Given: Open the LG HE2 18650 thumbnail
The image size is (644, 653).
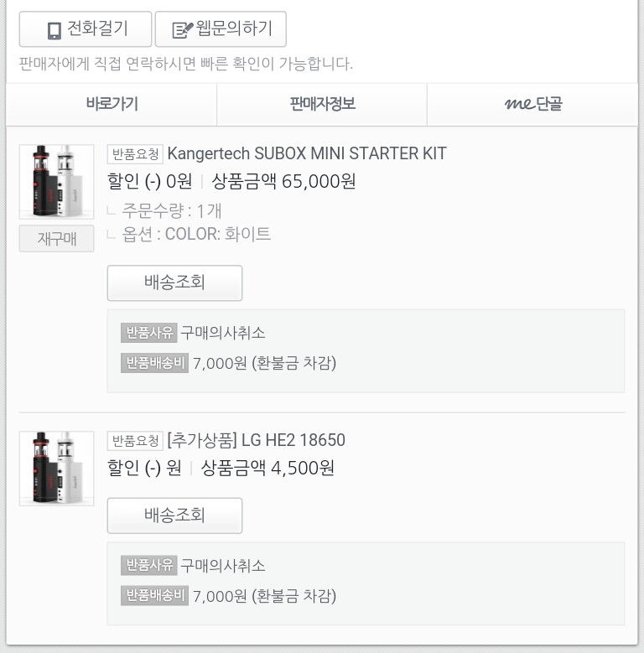Looking at the screenshot, I should click(56, 468).
